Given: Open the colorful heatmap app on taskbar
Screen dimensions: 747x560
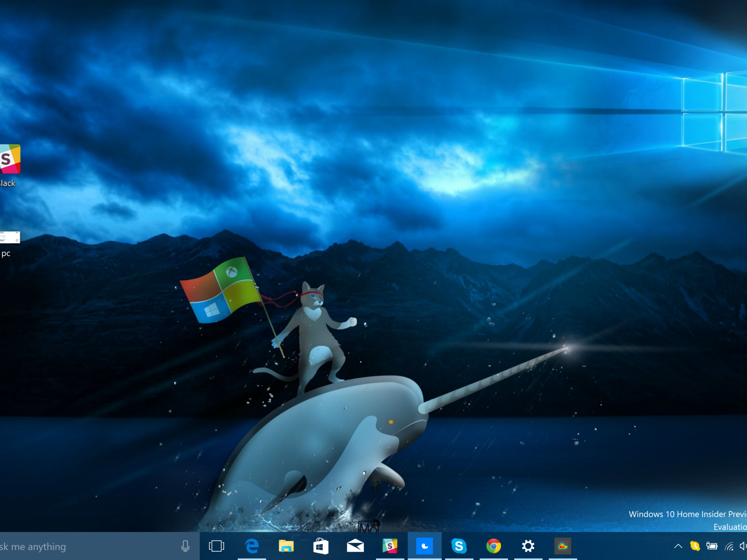Looking at the screenshot, I should pos(563,546).
